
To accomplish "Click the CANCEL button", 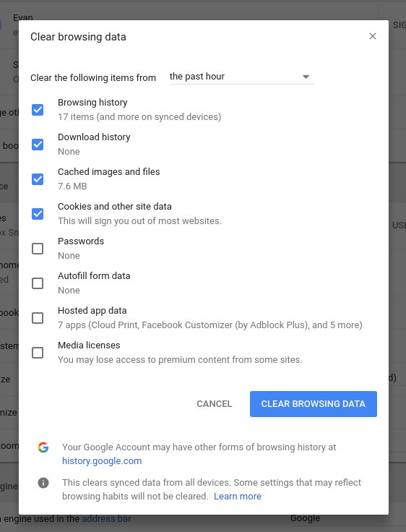I will 215,404.
